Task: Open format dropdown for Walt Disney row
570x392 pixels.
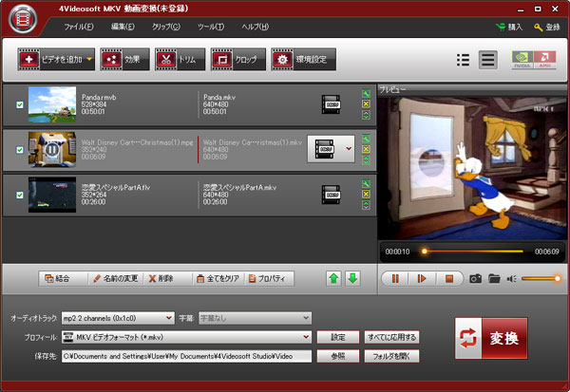Action: tap(349, 149)
